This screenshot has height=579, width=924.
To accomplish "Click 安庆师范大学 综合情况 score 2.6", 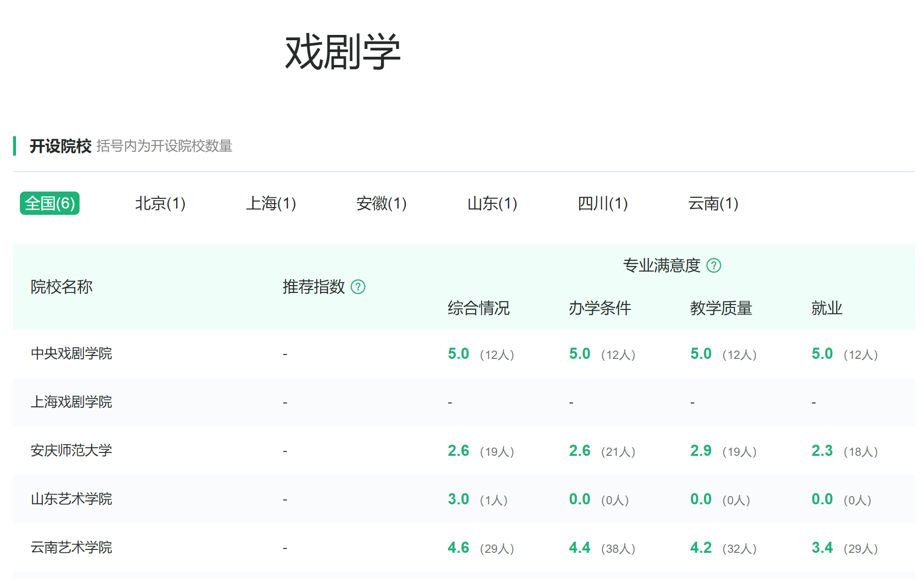I will pyautogui.click(x=458, y=450).
